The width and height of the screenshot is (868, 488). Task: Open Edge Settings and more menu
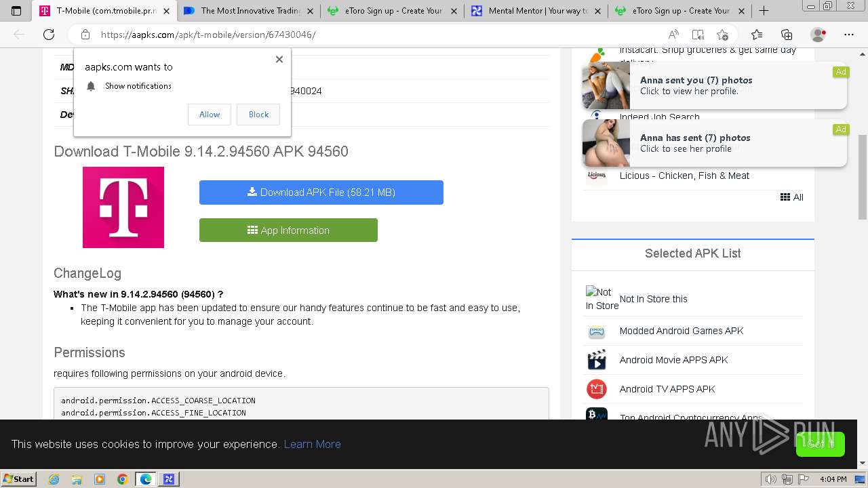point(849,35)
